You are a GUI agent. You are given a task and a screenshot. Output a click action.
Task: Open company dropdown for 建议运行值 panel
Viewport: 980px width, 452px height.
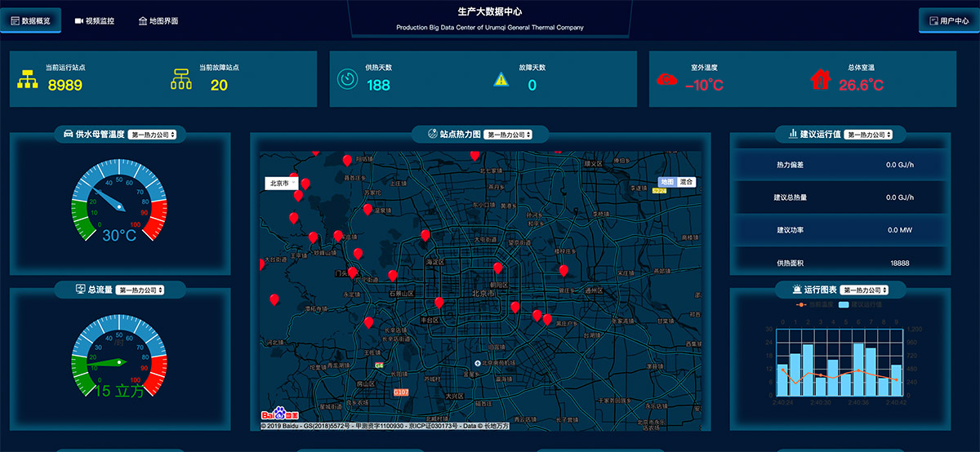click(x=869, y=135)
